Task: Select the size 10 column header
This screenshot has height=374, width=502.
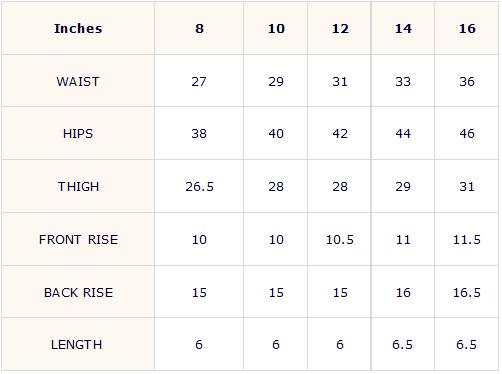Action: [x=276, y=28]
